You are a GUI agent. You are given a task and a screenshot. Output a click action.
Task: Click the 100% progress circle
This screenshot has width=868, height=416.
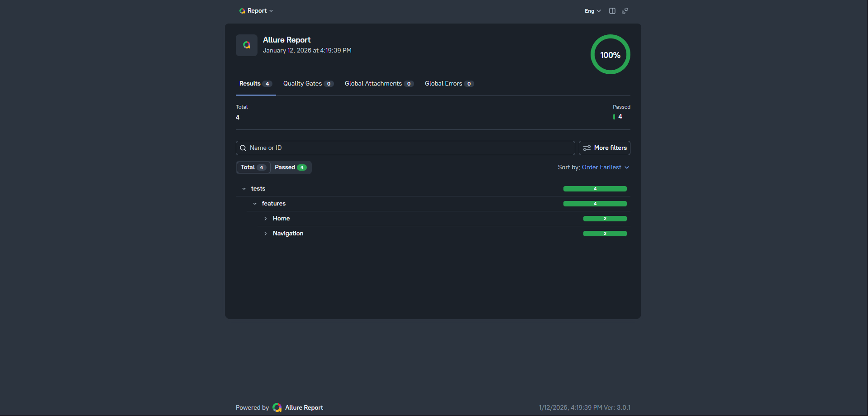(x=610, y=54)
